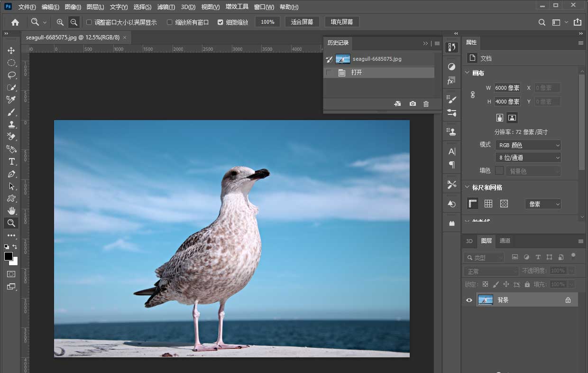This screenshot has height=373, width=588.
Task: Change the screen mode
Action: (x=11, y=287)
